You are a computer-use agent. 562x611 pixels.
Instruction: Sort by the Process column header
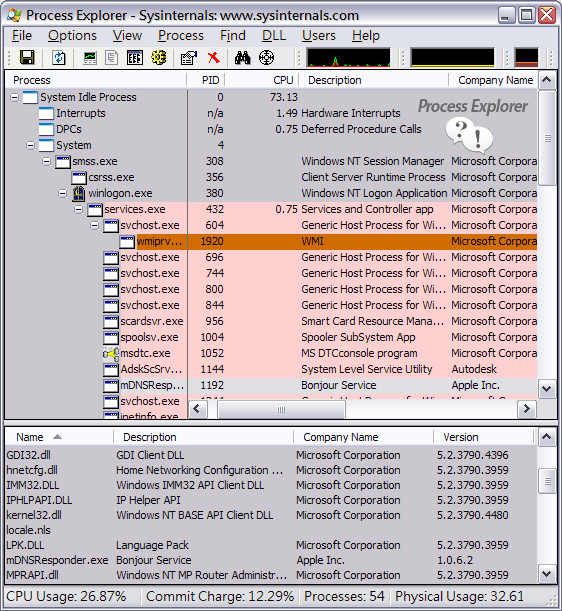pyautogui.click(x=96, y=80)
